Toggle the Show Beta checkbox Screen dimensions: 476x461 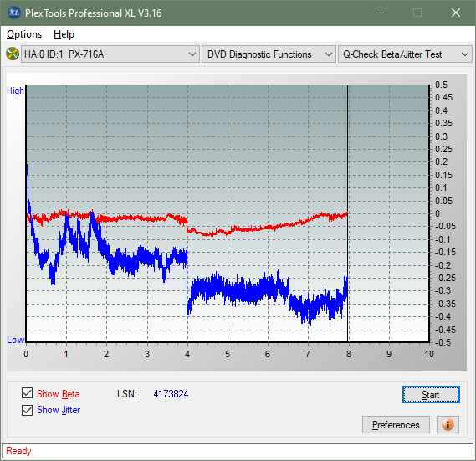[x=27, y=392]
